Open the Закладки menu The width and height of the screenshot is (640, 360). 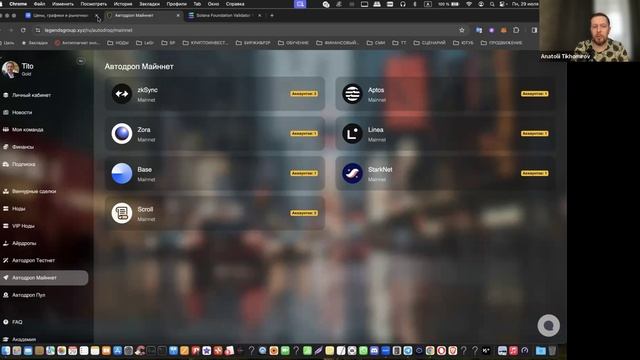(149, 4)
